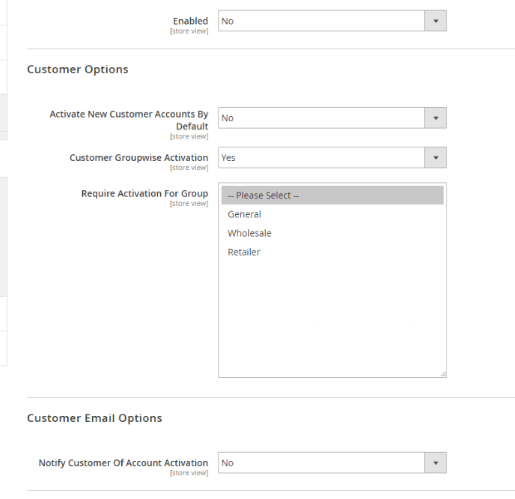Expand Notify Customer Of Account Activation arrow
This screenshot has width=515, height=499.
435,463
